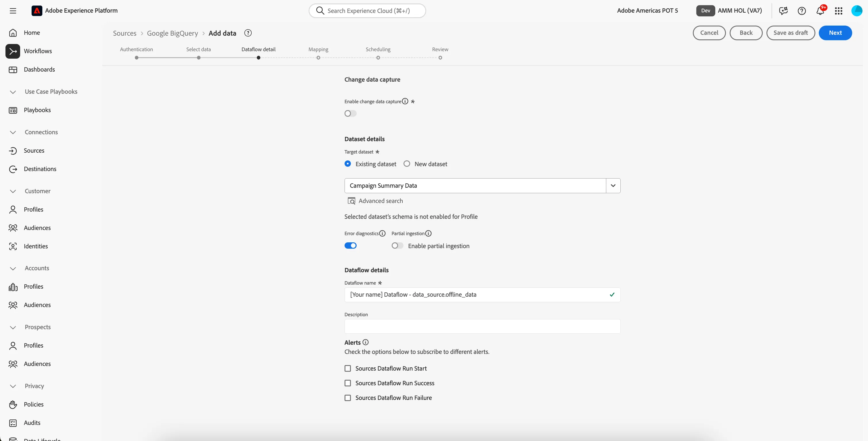
Task: Turn off the Error diagnostics toggle
Action: pyautogui.click(x=350, y=246)
